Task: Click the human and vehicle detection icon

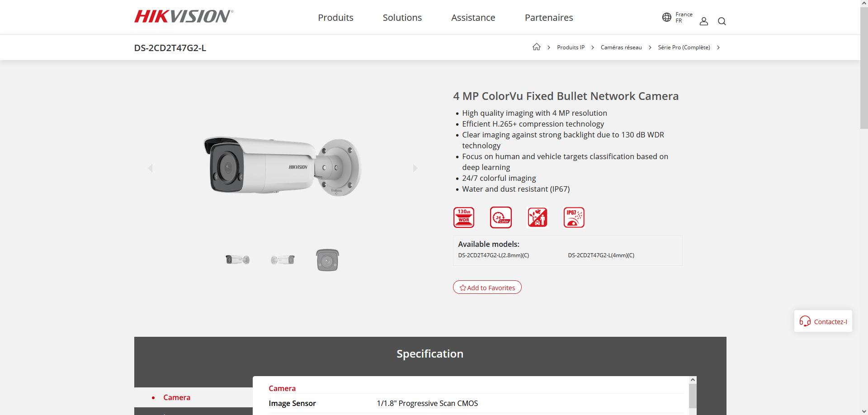Action: (x=538, y=217)
